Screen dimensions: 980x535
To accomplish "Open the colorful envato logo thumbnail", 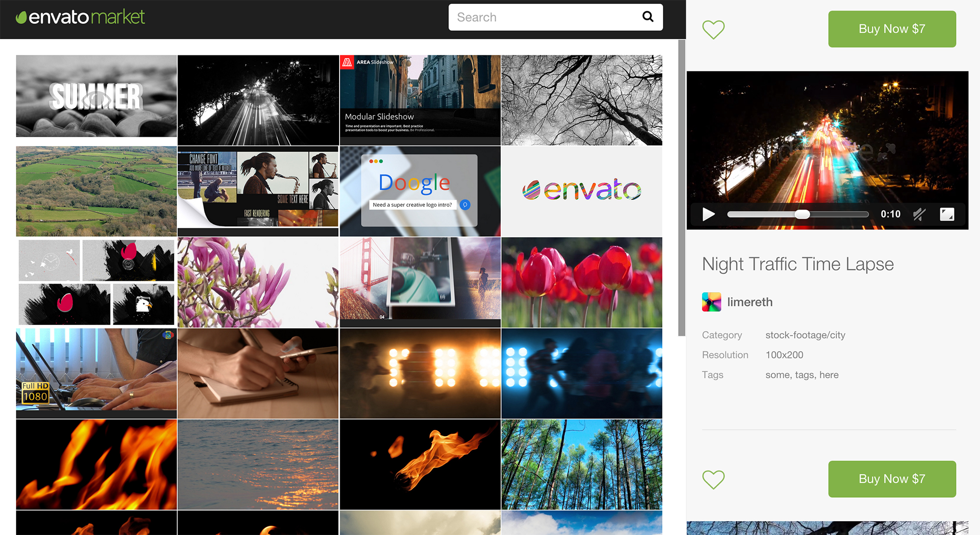I will 582,191.
